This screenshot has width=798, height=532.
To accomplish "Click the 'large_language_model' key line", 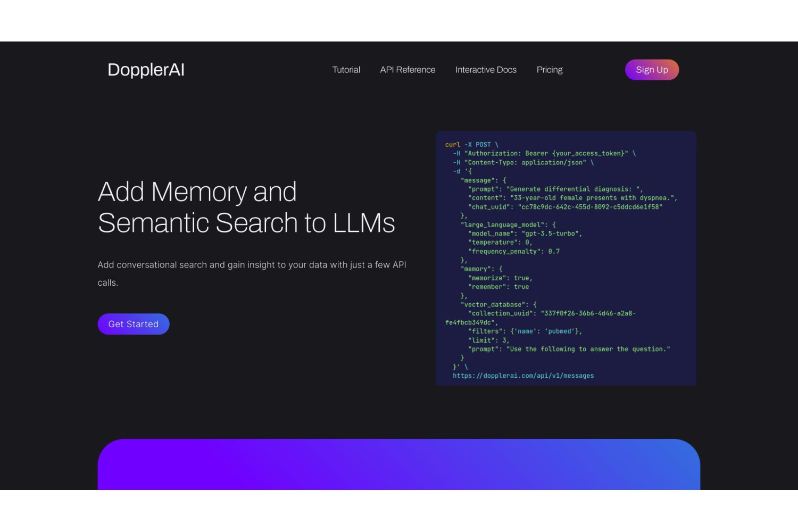I will [508, 225].
